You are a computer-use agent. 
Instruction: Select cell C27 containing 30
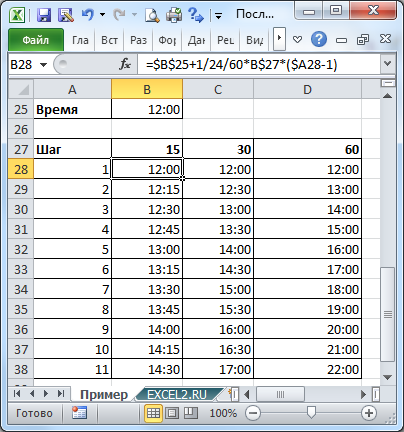[218, 149]
